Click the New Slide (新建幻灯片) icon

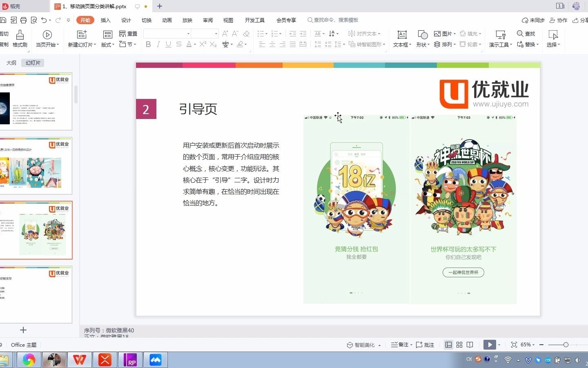coord(82,35)
